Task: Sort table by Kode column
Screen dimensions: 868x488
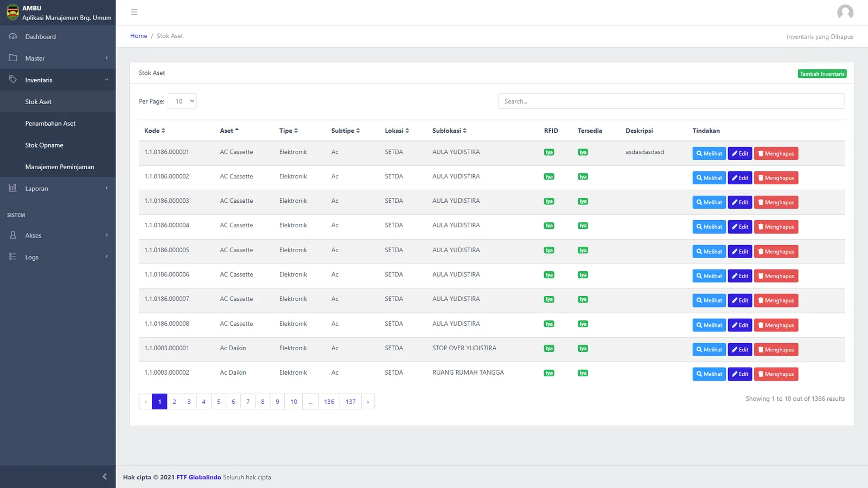Action: [x=155, y=131]
